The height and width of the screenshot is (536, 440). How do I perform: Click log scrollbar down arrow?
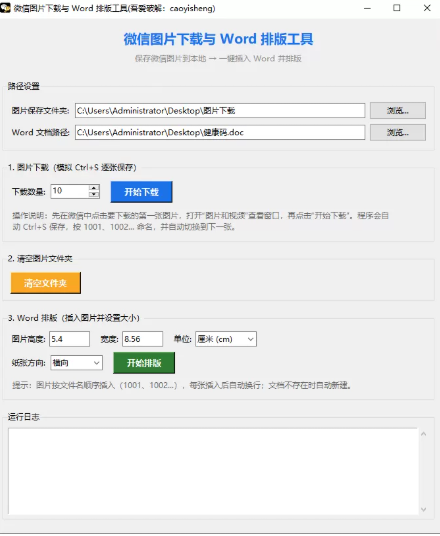click(x=423, y=509)
